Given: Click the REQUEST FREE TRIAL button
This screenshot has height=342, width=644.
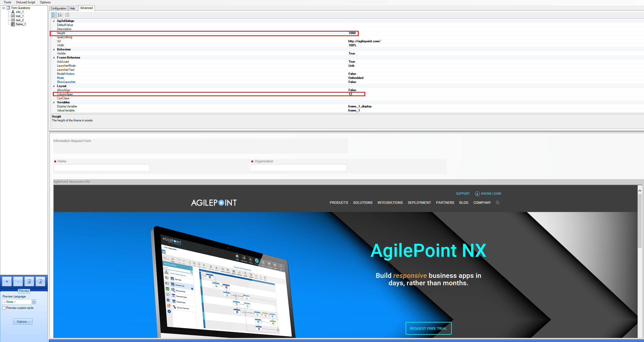Looking at the screenshot, I should [428, 328].
